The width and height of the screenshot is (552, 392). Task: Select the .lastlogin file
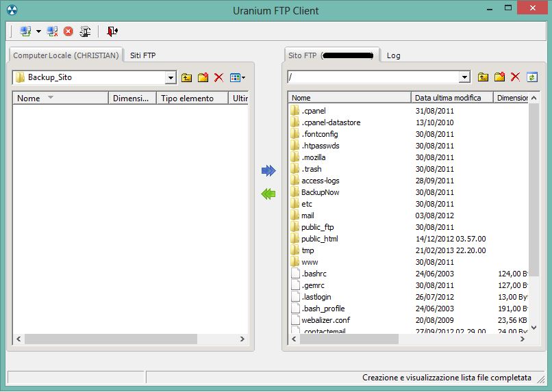pyautogui.click(x=316, y=296)
